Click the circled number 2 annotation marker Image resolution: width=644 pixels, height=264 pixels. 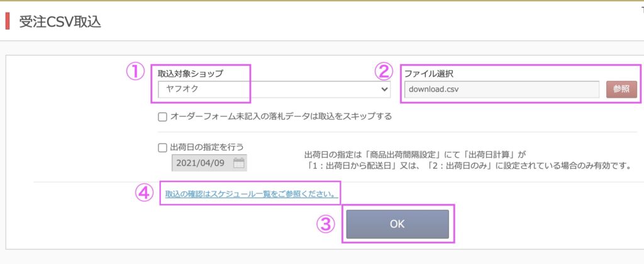point(384,72)
